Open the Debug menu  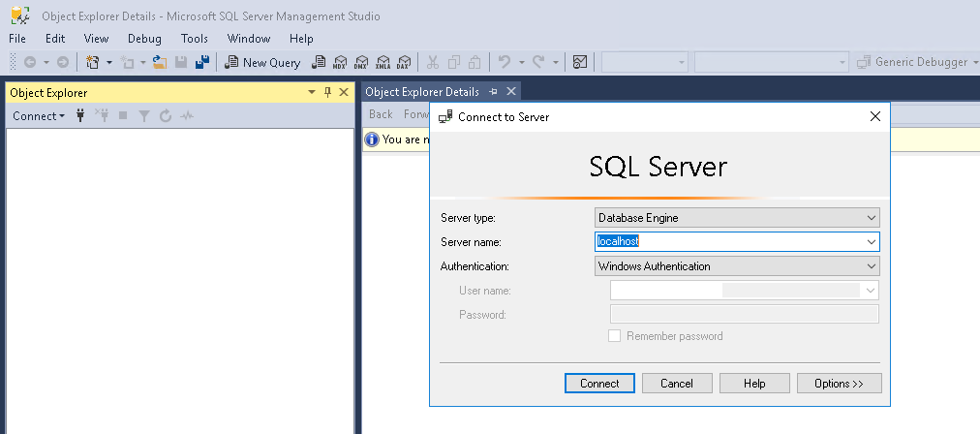tap(144, 39)
